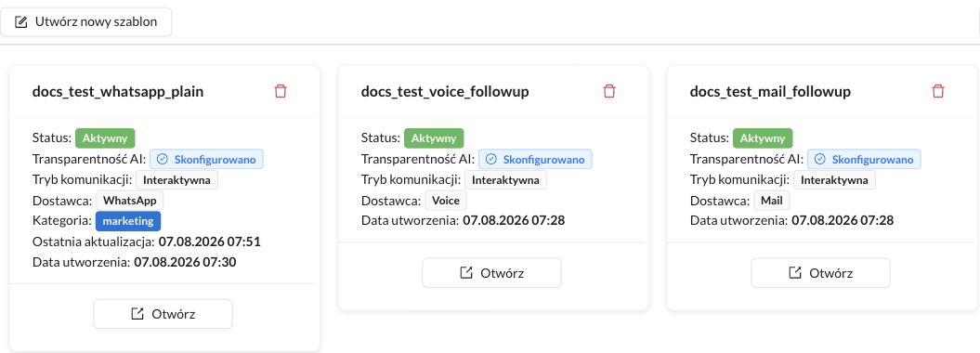Screen dimensions: 980x353
Task: Select the docs_test_mail_followup card title
Action: tap(770, 92)
